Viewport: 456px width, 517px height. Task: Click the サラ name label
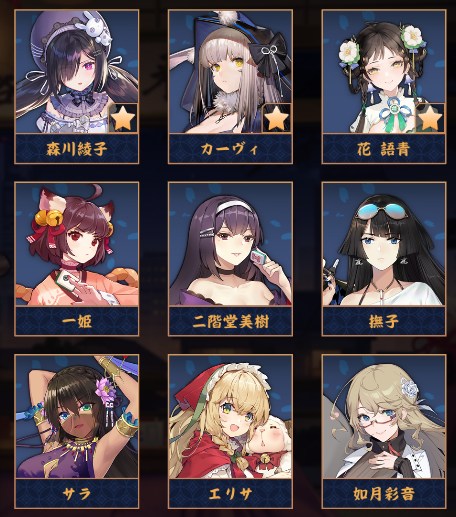(x=77, y=493)
